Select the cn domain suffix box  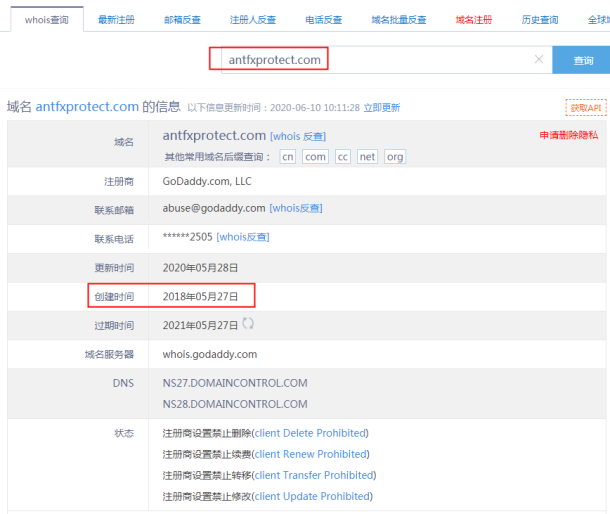(288, 157)
